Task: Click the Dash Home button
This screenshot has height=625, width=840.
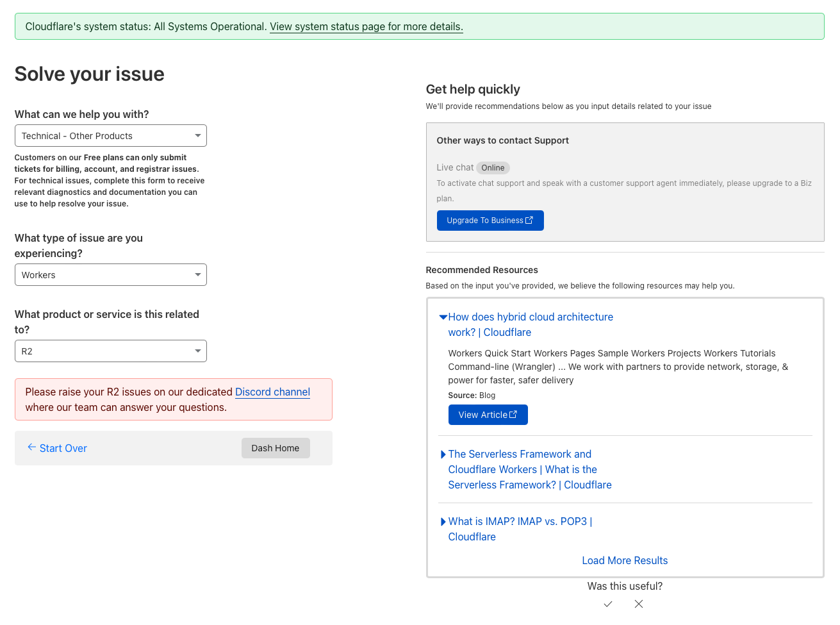Action: point(276,447)
